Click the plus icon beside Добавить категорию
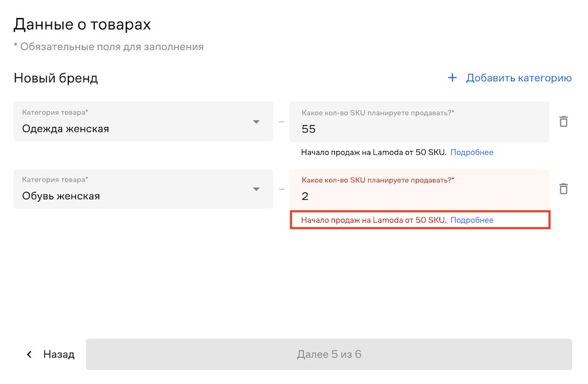 (452, 78)
